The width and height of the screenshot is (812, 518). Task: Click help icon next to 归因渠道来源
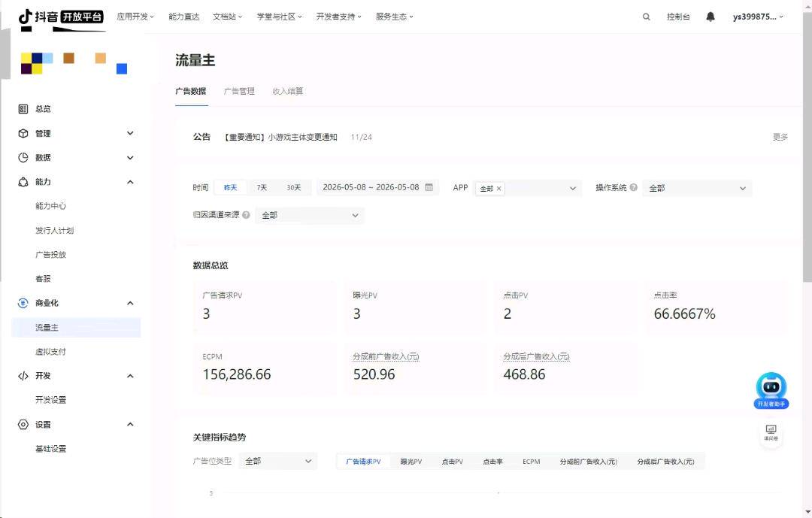246,214
